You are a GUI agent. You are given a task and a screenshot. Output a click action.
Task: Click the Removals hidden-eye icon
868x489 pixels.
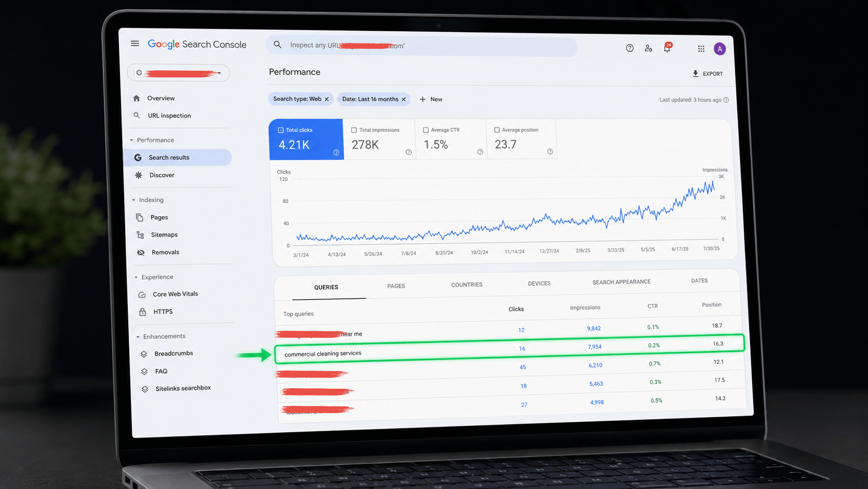tap(141, 253)
